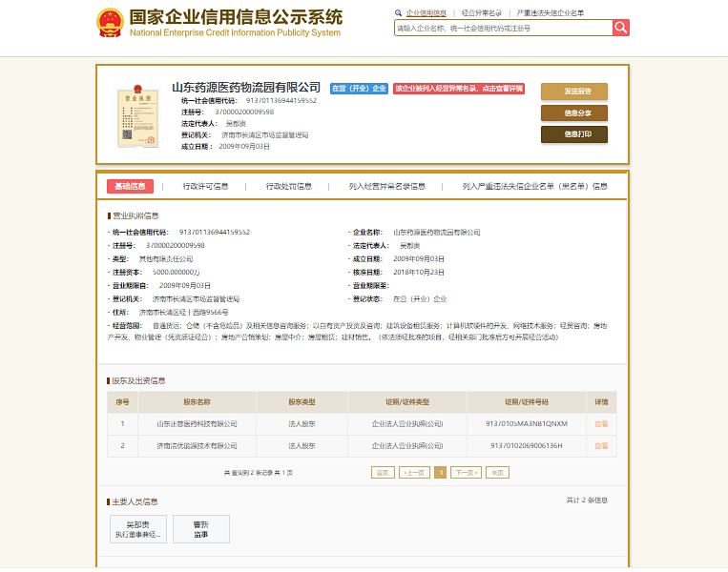Click the company type value 其他有限责任公司
728x572 pixels.
166,259
